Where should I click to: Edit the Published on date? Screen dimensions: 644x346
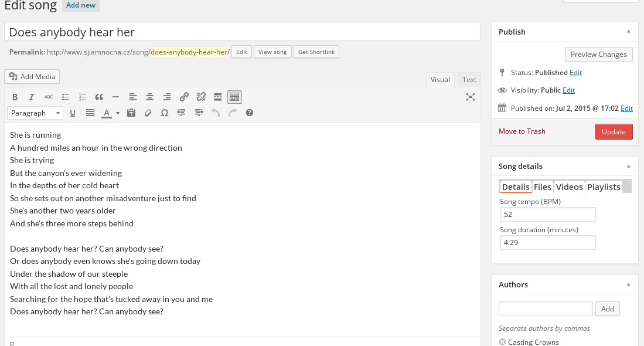click(x=626, y=108)
